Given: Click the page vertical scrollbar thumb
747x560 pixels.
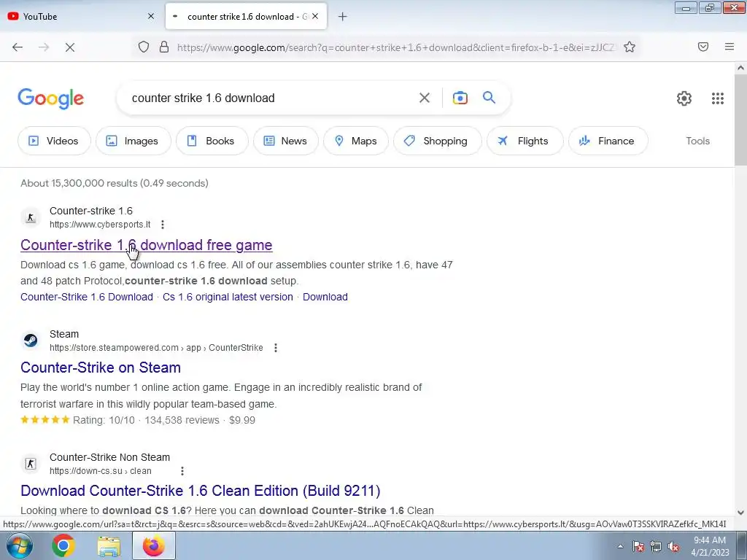Looking at the screenshot, I should [740, 120].
